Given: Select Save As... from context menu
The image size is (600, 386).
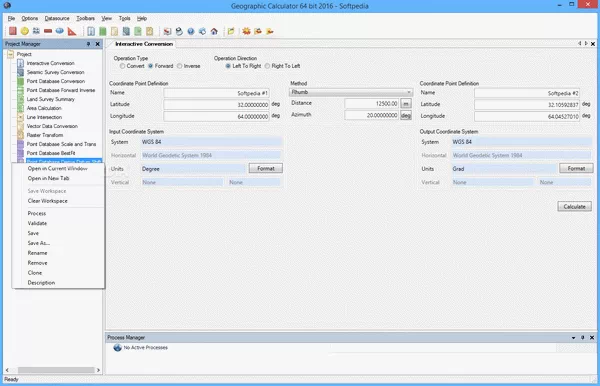Looking at the screenshot, I should [x=58, y=243].
